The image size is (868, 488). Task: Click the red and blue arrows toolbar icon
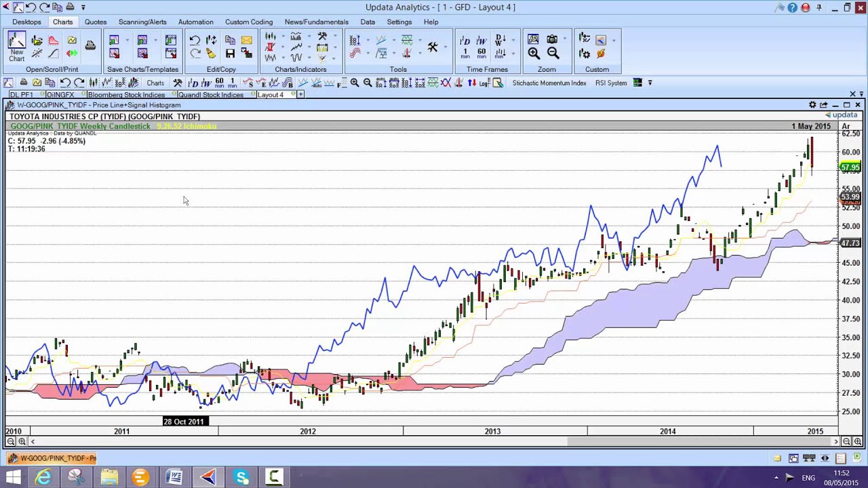(471, 83)
